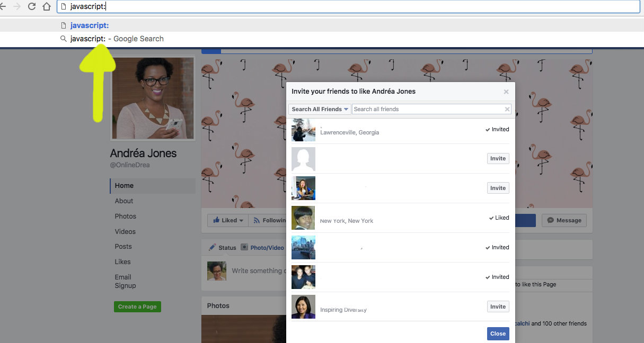
Task: Expand the javascript: suggestion in address bar
Action: tap(89, 25)
